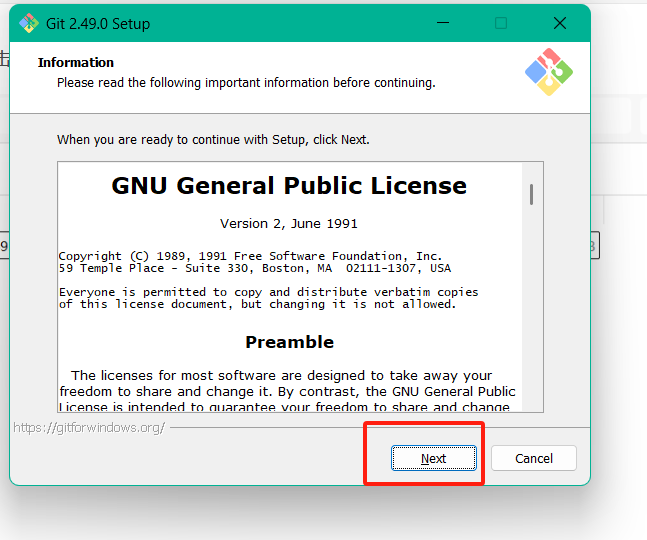The height and width of the screenshot is (540, 647).
Task: Click the Preamble heading
Action: pyautogui.click(x=289, y=342)
